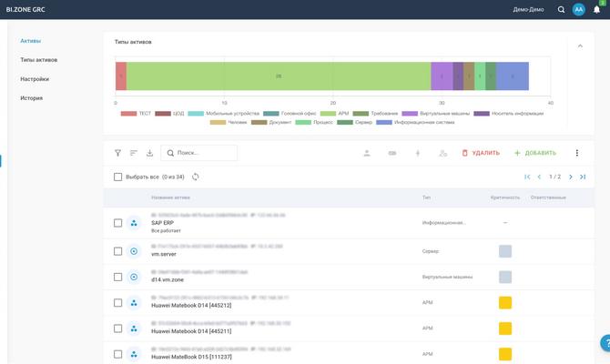Click the Носитель информации legend label
Viewport: 610px width, 364px height.
517,114
